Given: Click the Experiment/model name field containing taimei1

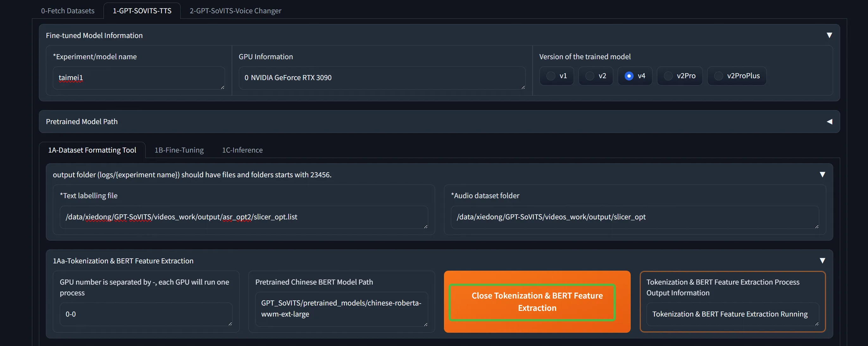Looking at the screenshot, I should (x=138, y=78).
